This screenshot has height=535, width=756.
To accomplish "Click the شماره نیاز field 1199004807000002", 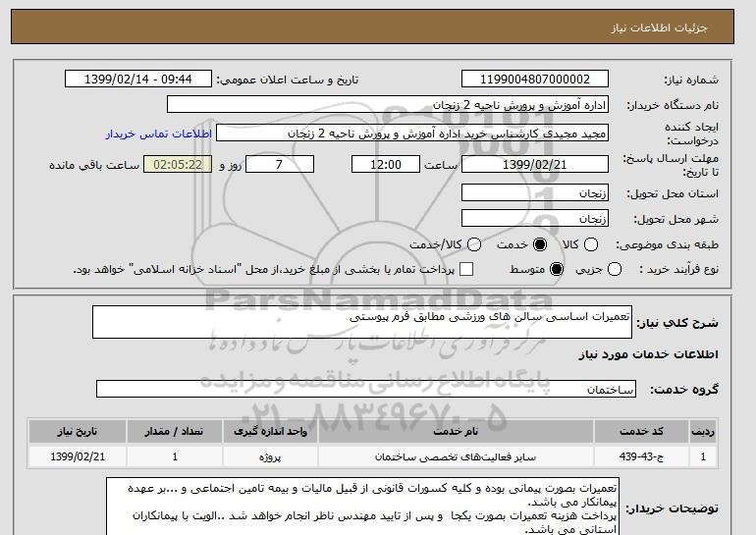I will (x=535, y=80).
